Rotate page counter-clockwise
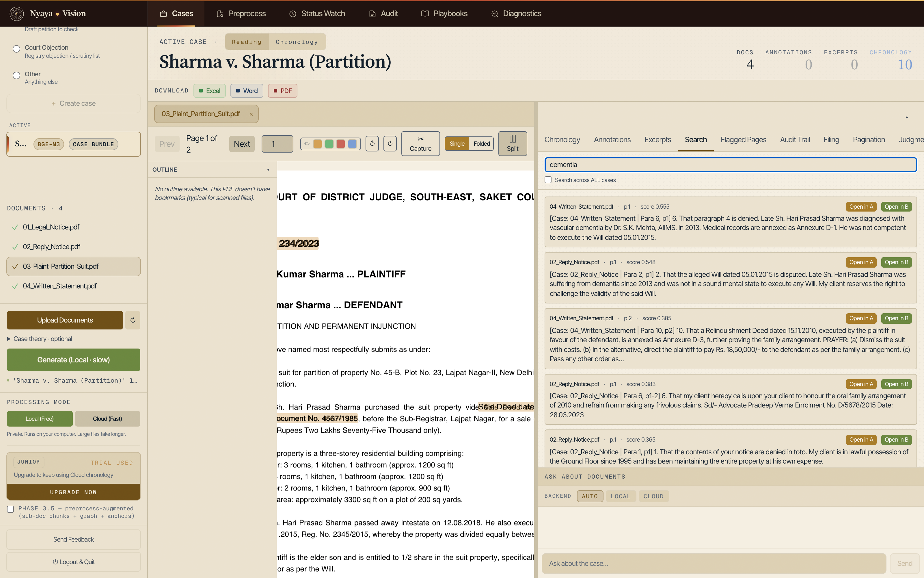This screenshot has width=924, height=578. tap(372, 144)
